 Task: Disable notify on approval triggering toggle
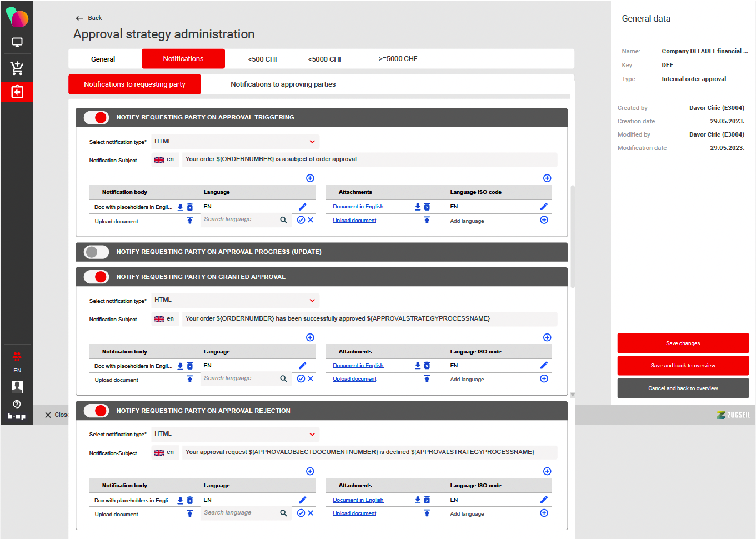(x=96, y=118)
